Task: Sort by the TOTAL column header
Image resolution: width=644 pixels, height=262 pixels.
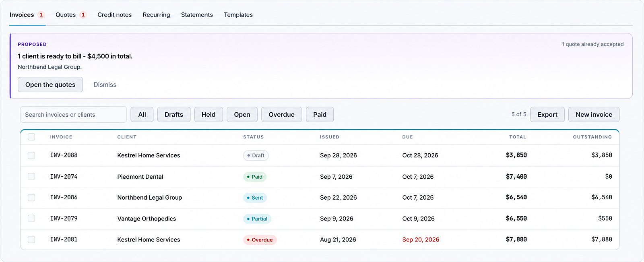Action: coord(518,137)
